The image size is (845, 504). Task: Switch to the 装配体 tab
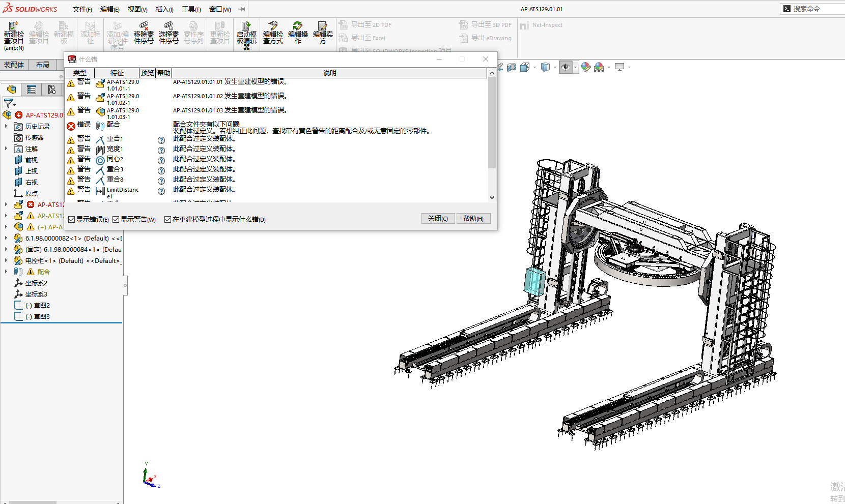coord(14,65)
